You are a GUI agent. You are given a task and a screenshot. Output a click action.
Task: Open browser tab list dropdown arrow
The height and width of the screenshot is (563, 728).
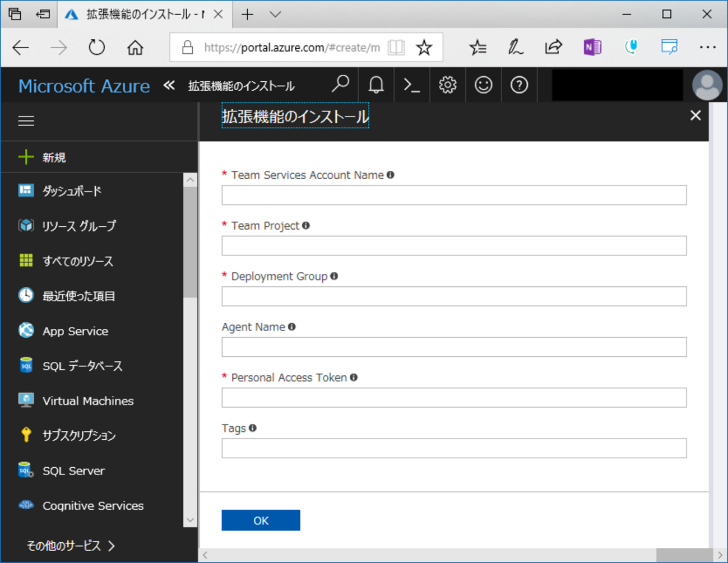pyautogui.click(x=275, y=15)
